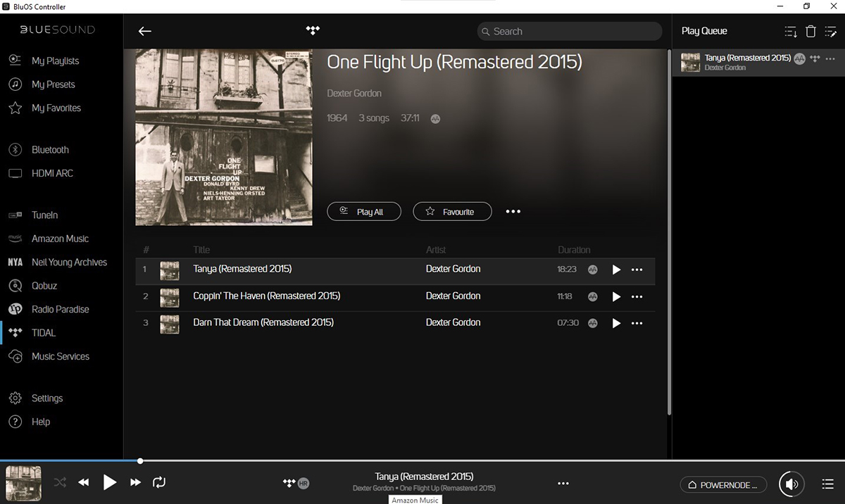Open more options for Darn That Dream
The width and height of the screenshot is (845, 504).
tap(637, 323)
